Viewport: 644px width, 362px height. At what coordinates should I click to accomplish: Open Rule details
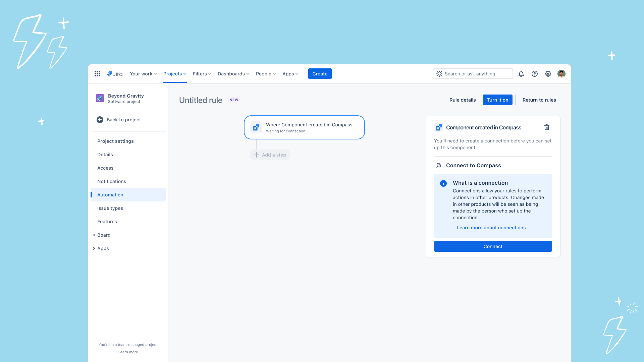point(463,100)
